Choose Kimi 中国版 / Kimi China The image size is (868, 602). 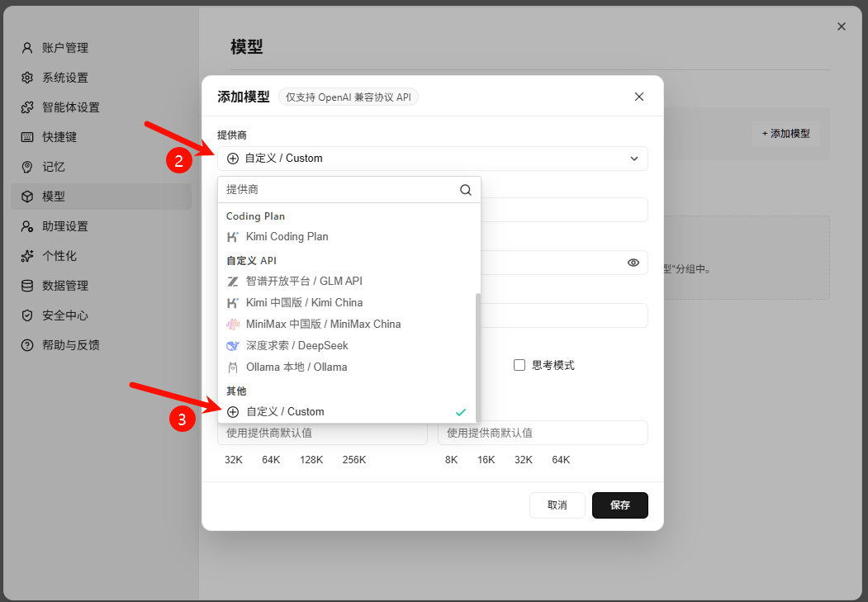pos(347,303)
